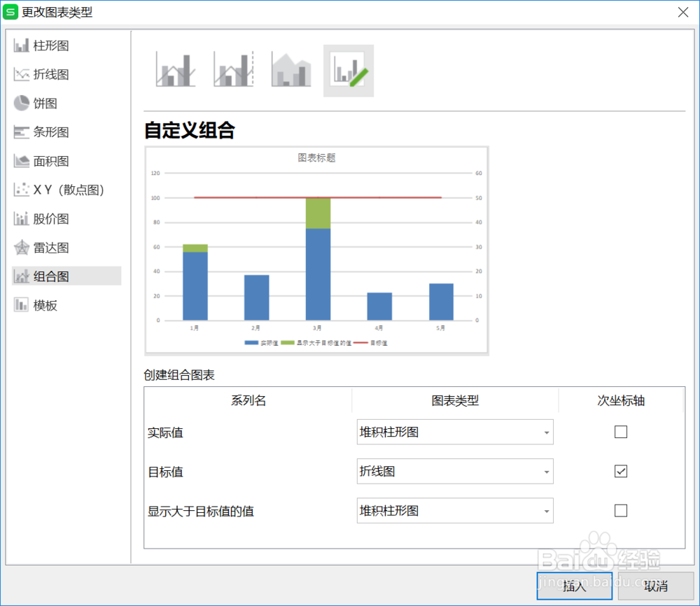700x606 pixels.
Task: Click the 系列名 column header
Action: [x=248, y=400]
